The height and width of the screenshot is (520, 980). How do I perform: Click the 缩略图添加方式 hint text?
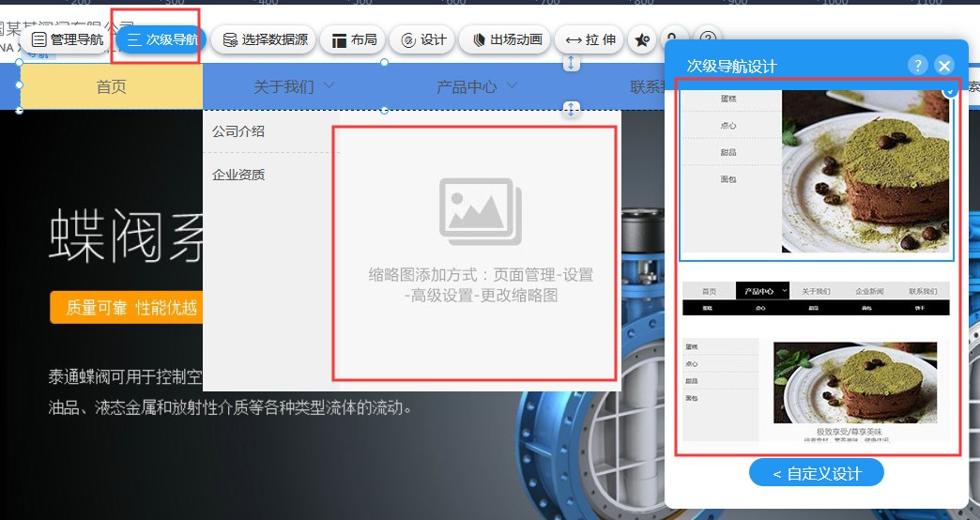click(x=481, y=284)
